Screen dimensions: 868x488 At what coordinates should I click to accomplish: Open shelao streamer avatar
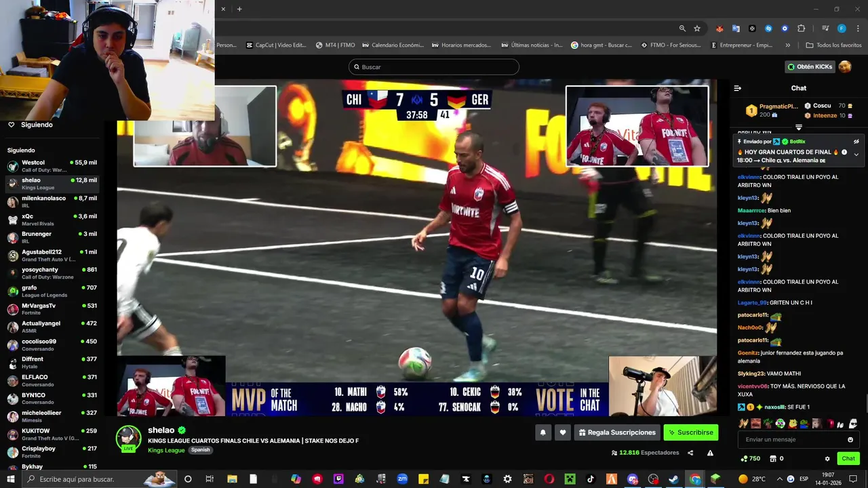click(128, 439)
